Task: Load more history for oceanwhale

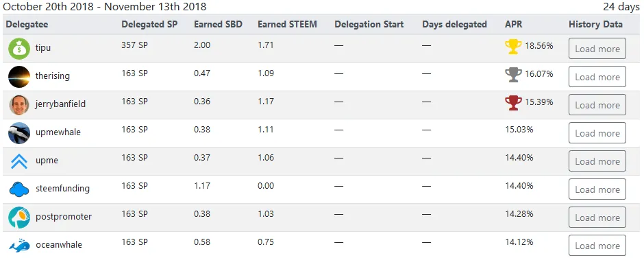Action: coord(597,245)
